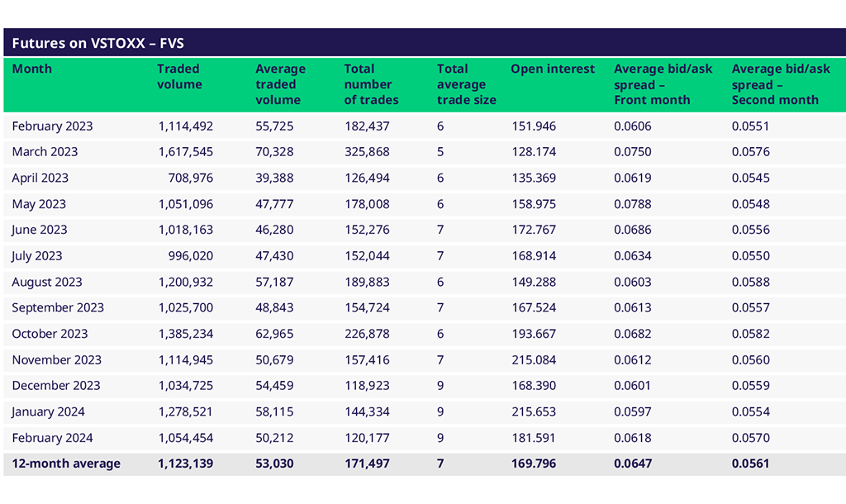
Task: Select the February 2023 row label
Action: pos(52,126)
